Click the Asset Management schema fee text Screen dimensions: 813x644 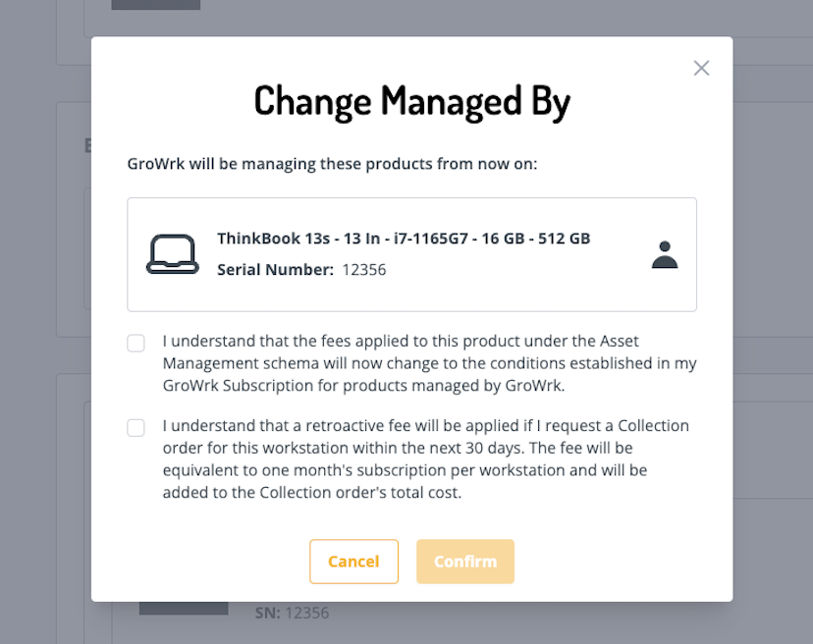tap(429, 363)
